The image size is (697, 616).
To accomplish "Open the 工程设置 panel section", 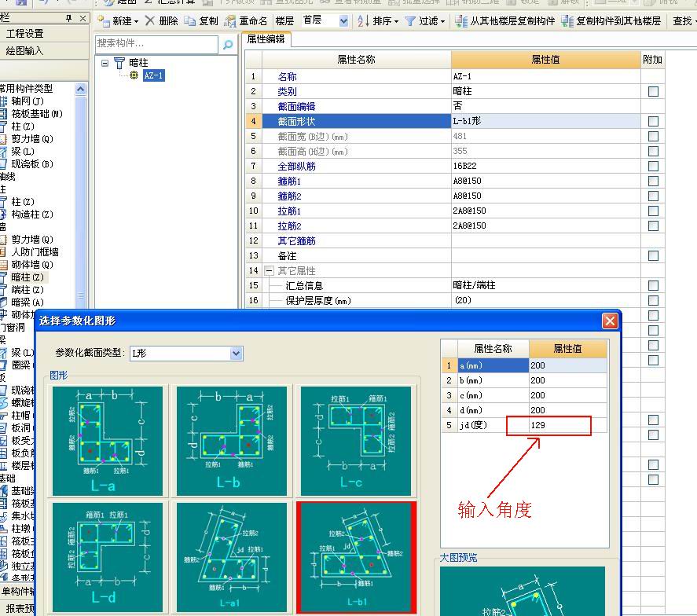I will [25, 33].
